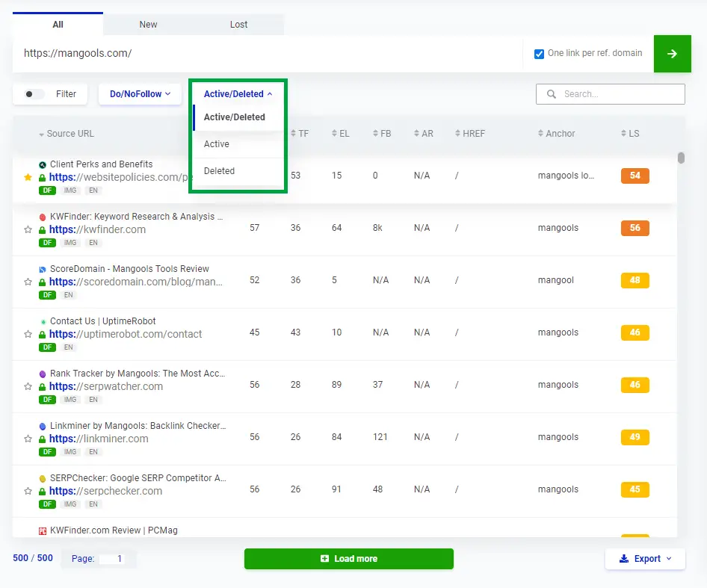The width and height of the screenshot is (707, 588).
Task: Click the orange LS score badge 54
Action: 635,176
